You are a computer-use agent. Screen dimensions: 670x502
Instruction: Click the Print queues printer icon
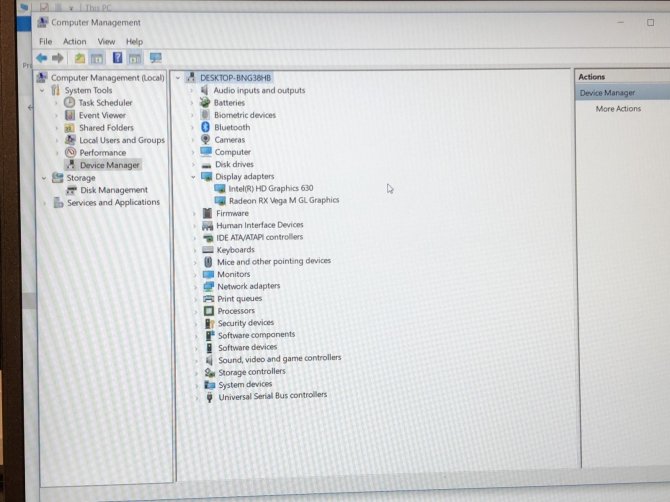pos(209,299)
